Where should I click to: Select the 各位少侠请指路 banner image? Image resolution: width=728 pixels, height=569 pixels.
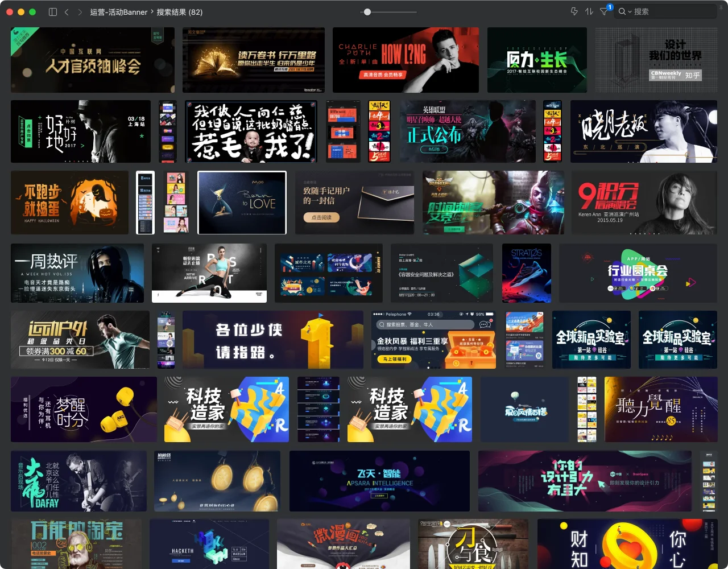click(272, 340)
